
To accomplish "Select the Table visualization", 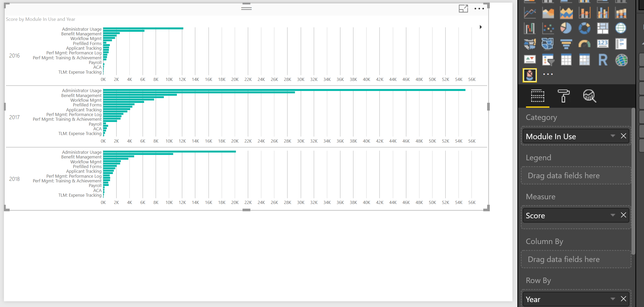I will pos(566,60).
